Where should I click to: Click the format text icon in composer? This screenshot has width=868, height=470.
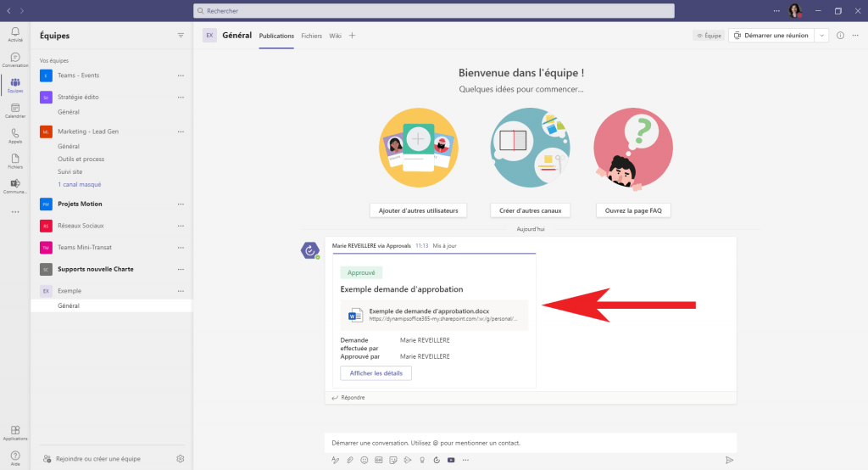tap(336, 460)
